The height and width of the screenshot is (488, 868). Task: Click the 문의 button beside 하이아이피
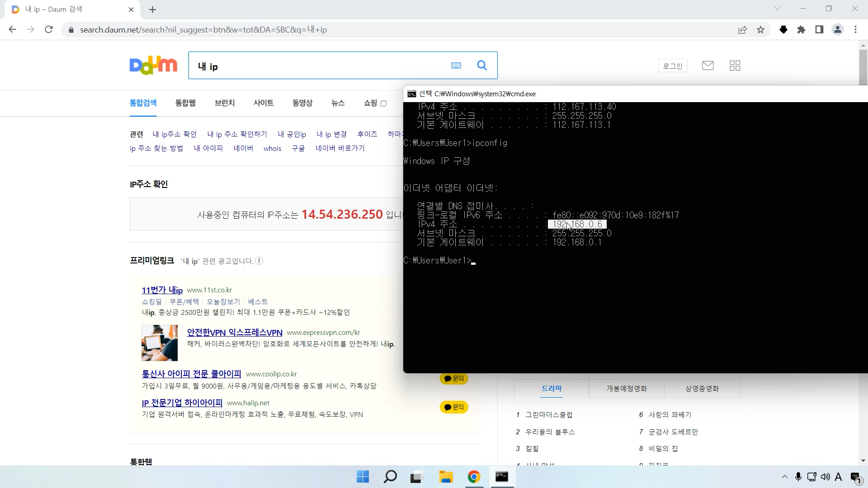454,407
